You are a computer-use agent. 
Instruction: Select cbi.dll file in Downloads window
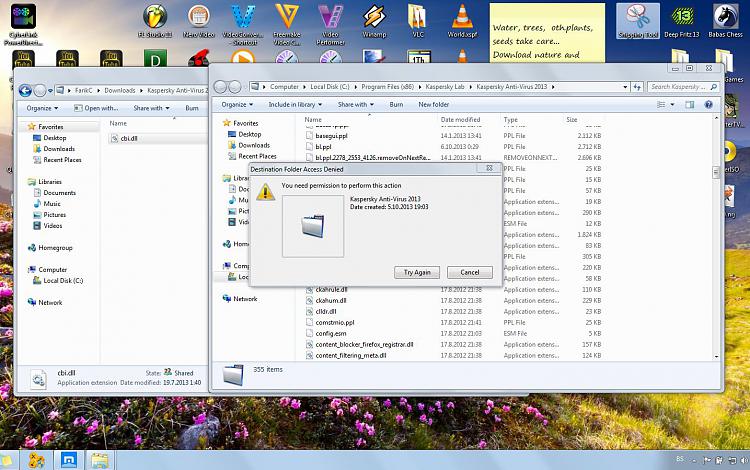[x=129, y=138]
